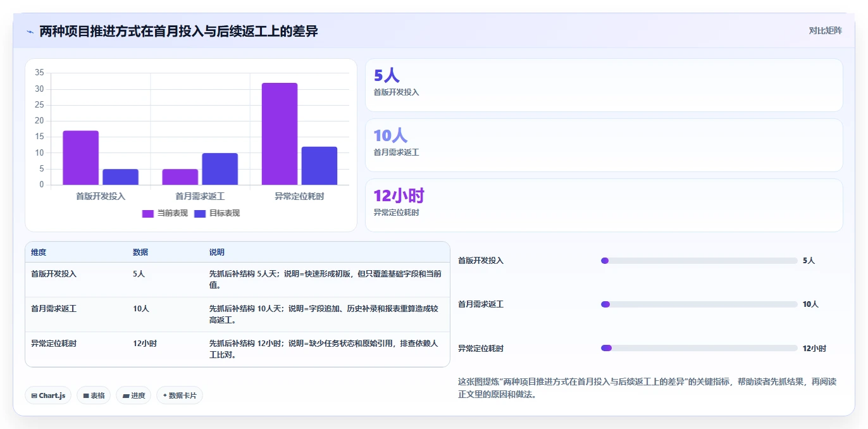Click the 进度 chip

click(133, 395)
